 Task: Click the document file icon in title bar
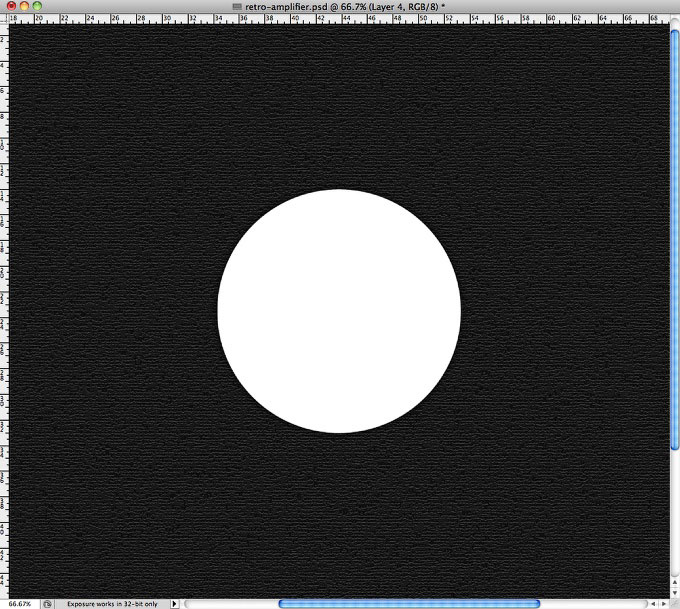coord(237,7)
